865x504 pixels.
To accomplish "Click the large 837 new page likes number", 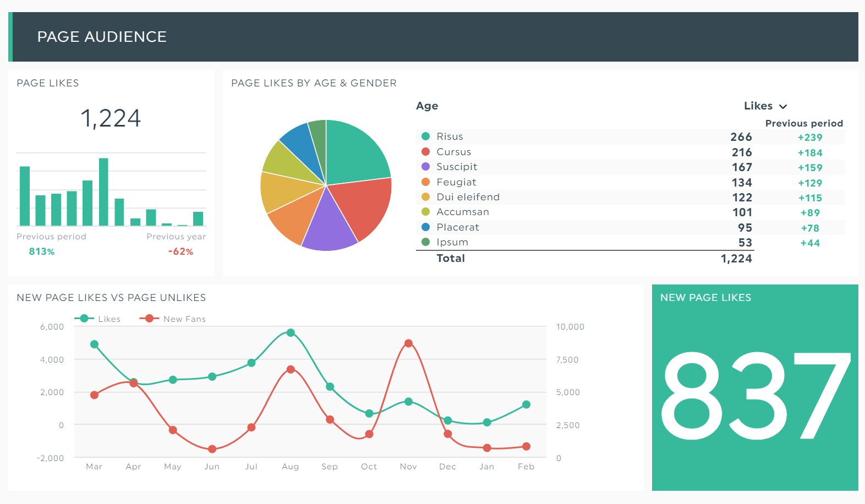I will pos(755,396).
